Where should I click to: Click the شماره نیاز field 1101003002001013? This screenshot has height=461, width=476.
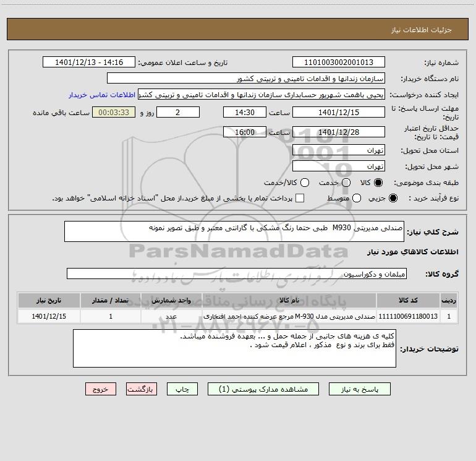tap(339, 62)
